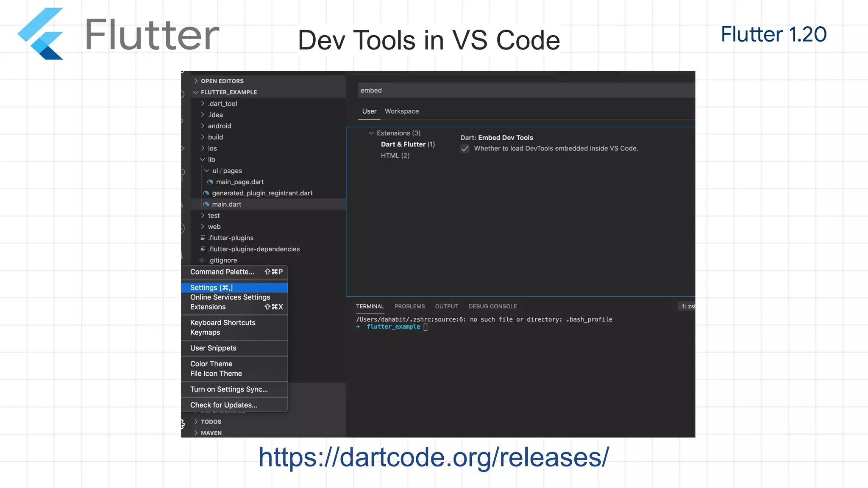
Task: Click the .flutter-plugins-dependencies file icon
Action: click(203, 249)
